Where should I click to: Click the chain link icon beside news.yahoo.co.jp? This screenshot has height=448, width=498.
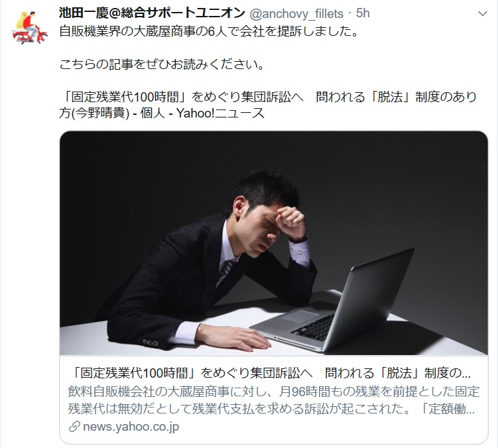point(74,427)
